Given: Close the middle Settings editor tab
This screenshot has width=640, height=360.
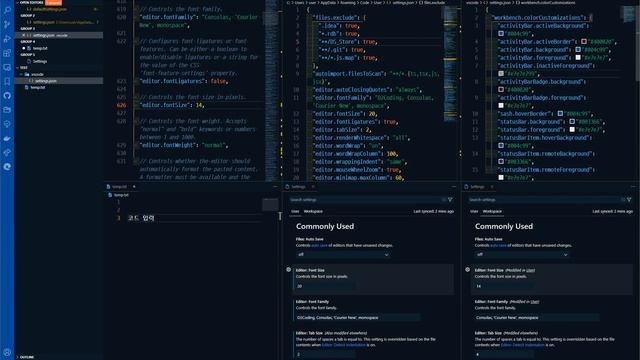Looking at the screenshot, I should [313, 187].
